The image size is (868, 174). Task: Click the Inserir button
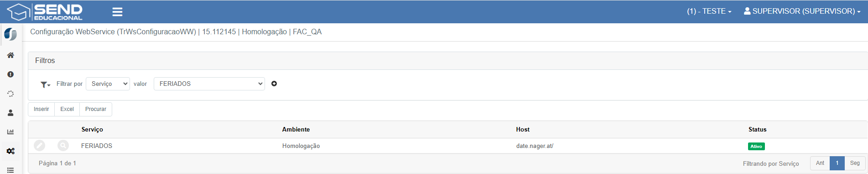point(42,109)
